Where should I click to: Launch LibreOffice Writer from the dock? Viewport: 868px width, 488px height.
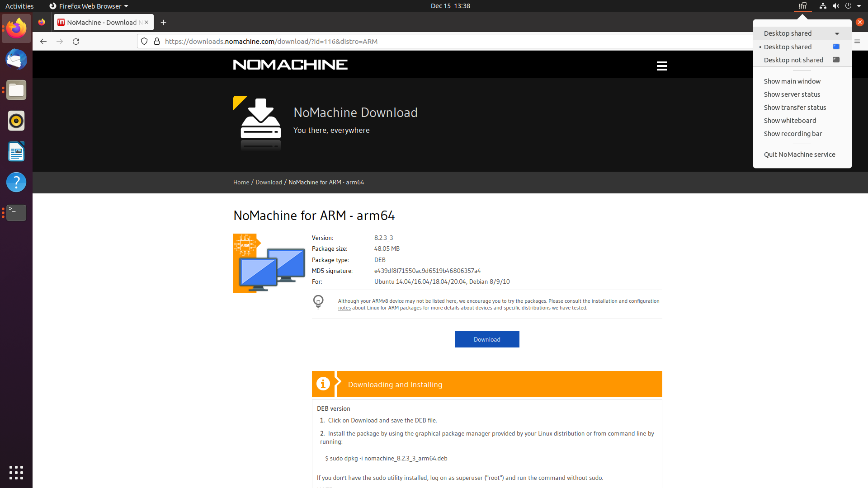click(x=16, y=151)
